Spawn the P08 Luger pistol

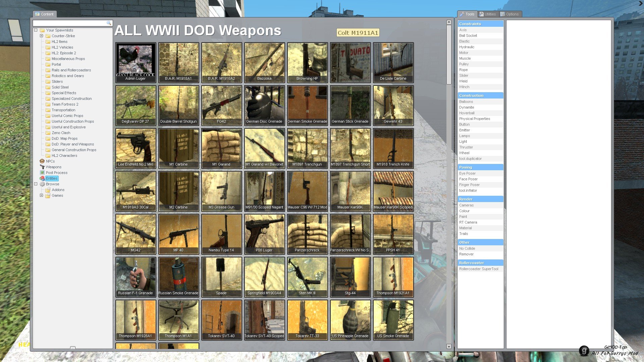click(264, 234)
